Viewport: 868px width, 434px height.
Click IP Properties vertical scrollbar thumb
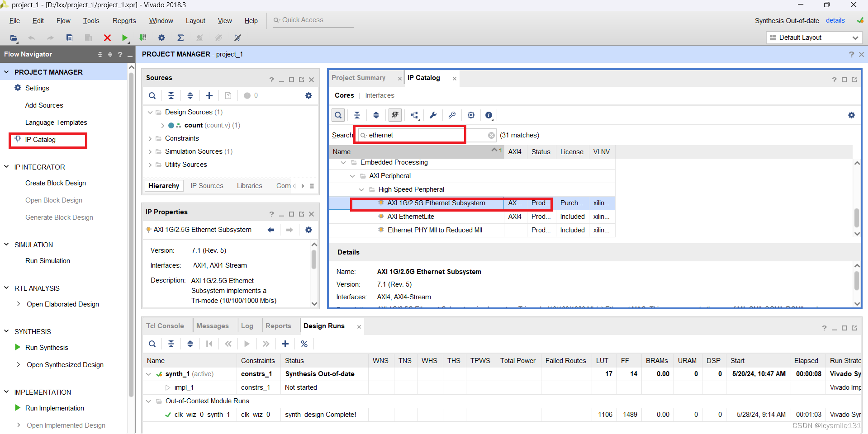(x=314, y=260)
